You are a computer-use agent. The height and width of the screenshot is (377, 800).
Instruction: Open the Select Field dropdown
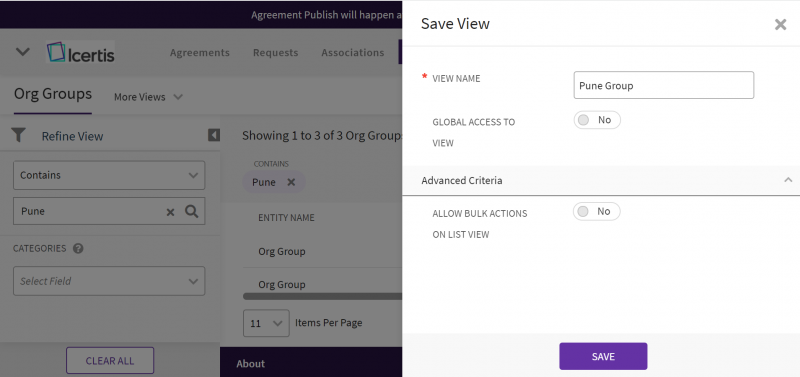click(x=109, y=281)
